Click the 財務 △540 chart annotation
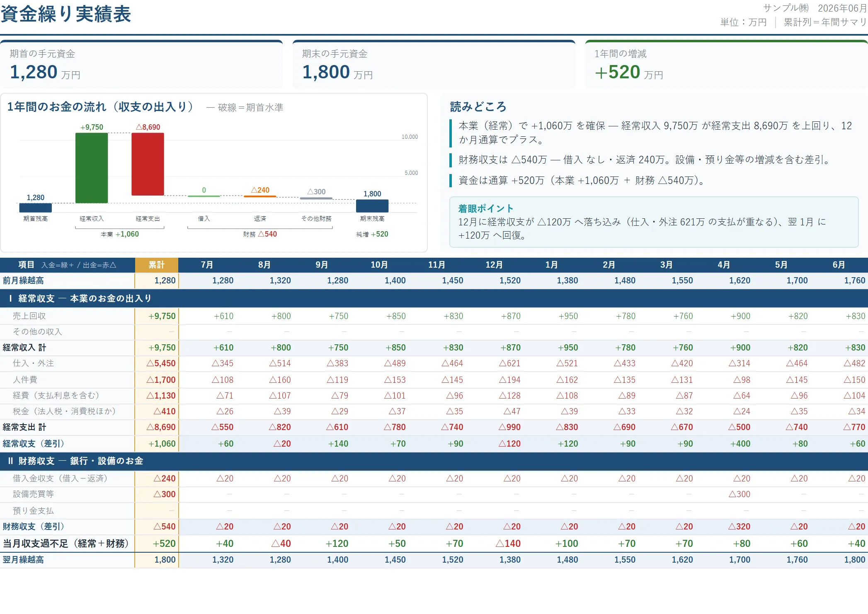Screen dimensions: 868x614 pos(260,234)
